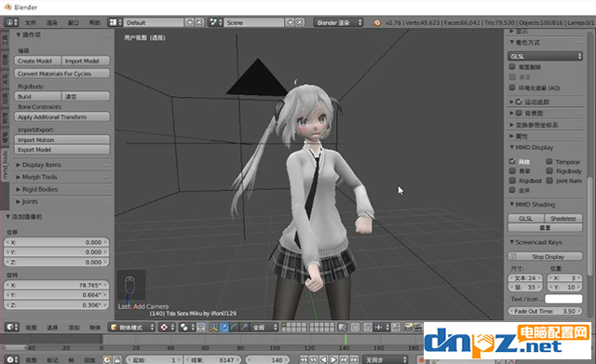The height and width of the screenshot is (364, 596).
Task: Open the Info editor type selector icon
Action: 10,22
